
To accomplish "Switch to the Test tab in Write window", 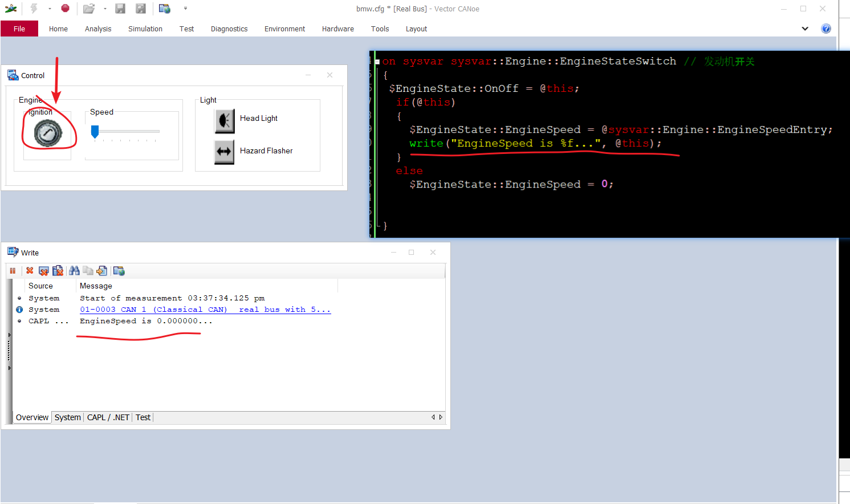I will tap(143, 417).
